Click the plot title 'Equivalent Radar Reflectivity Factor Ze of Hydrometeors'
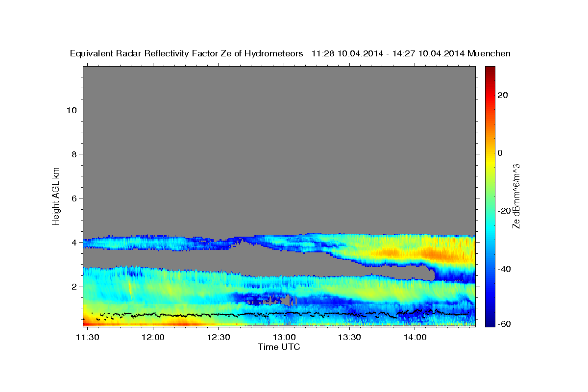This screenshot has width=588, height=392. [186, 53]
